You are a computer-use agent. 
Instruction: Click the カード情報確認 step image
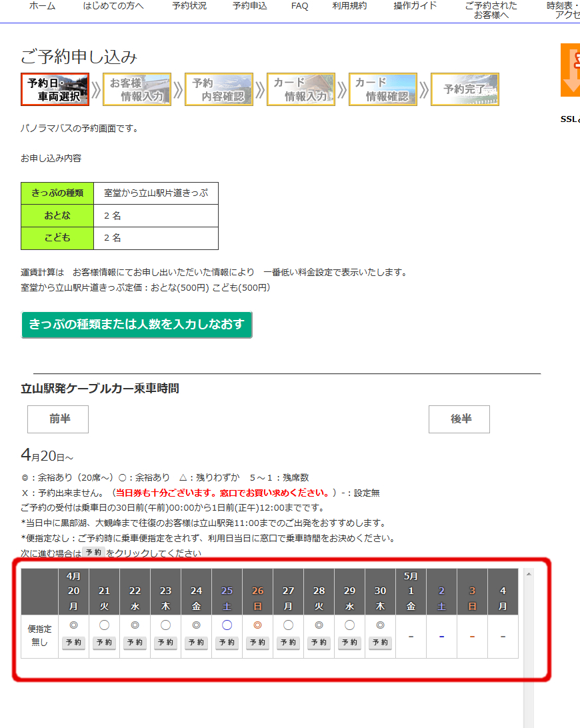pyautogui.click(x=383, y=89)
